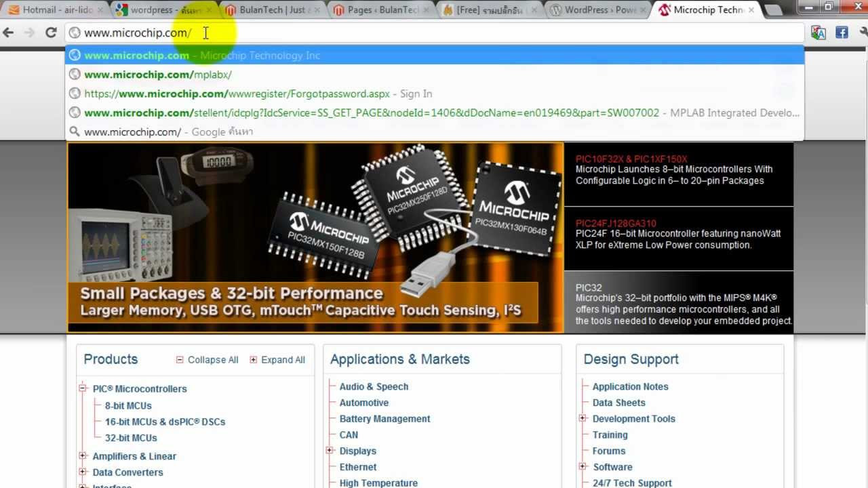Go back using the browser back arrow
The width and height of the screenshot is (868, 488).
tap(9, 33)
